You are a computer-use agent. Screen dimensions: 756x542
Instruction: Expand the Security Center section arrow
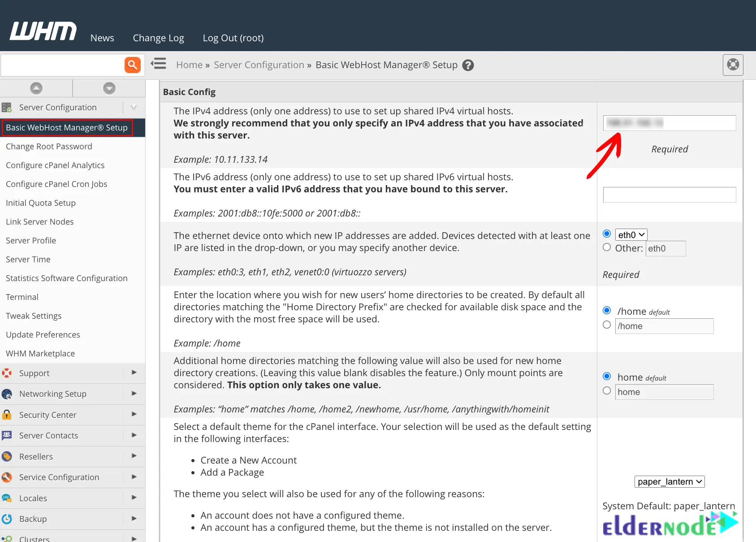tap(134, 414)
